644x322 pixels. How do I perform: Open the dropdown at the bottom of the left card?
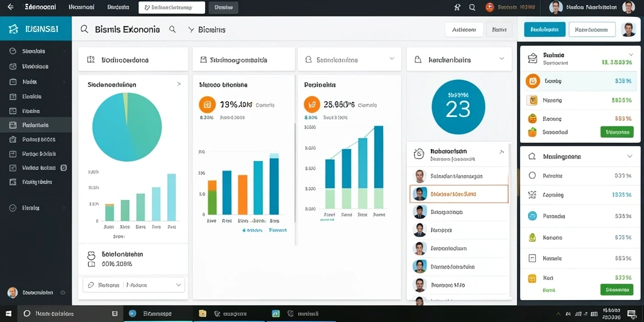[x=134, y=285]
